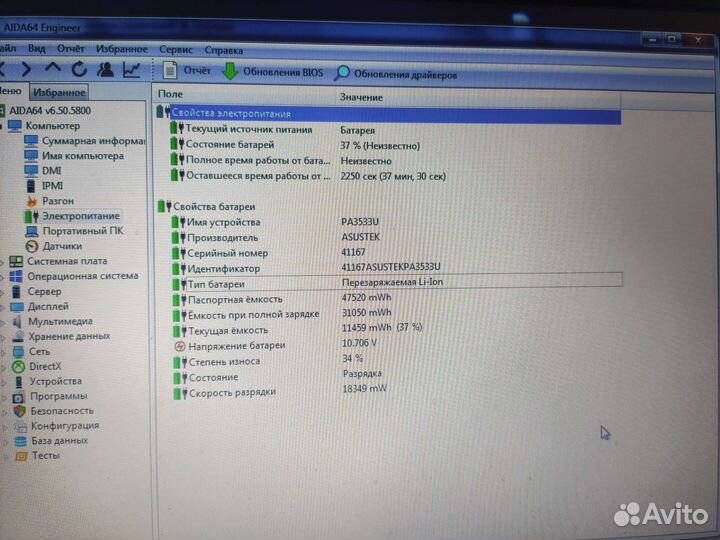This screenshot has height=540, width=720.
Task: Click the Сервер icon in tree
Action: pos(17,292)
